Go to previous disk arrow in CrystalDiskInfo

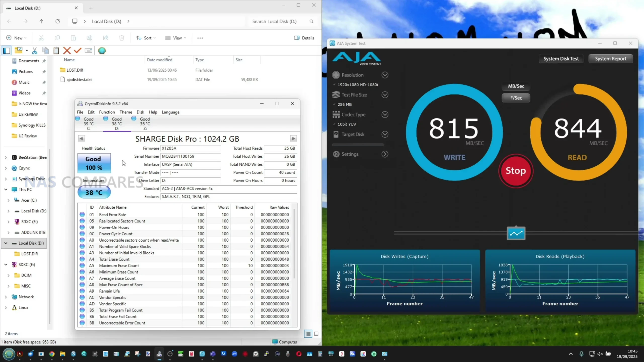pyautogui.click(x=81, y=139)
